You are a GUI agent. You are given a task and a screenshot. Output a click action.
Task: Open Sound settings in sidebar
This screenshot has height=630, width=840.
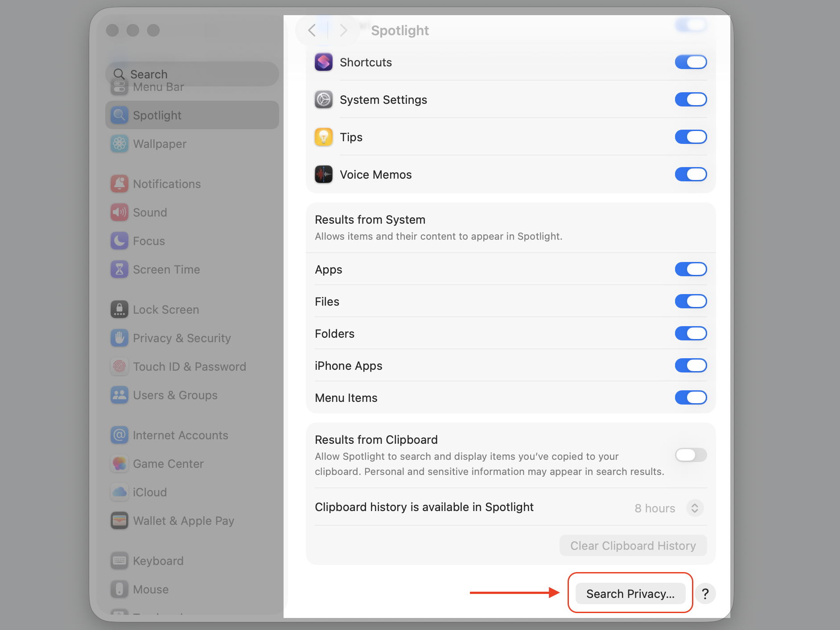pyautogui.click(x=192, y=212)
